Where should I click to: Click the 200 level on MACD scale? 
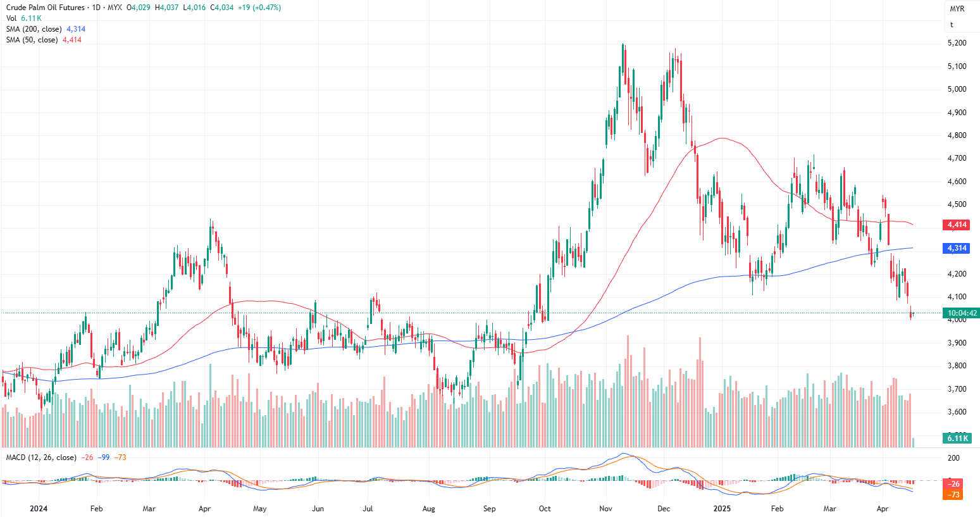click(x=953, y=458)
